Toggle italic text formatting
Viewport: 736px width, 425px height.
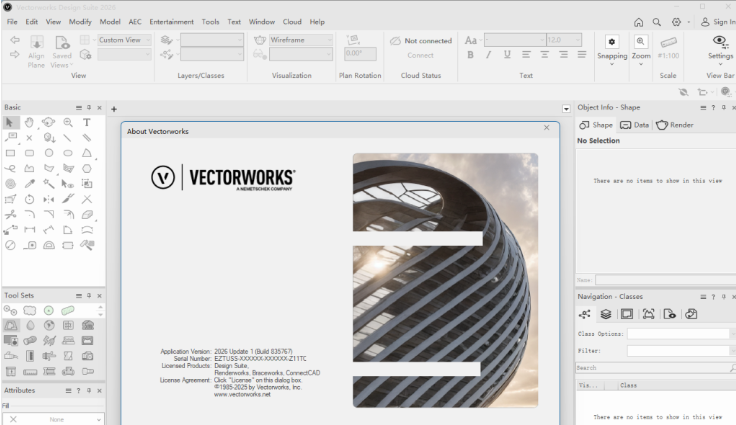pyautogui.click(x=489, y=55)
